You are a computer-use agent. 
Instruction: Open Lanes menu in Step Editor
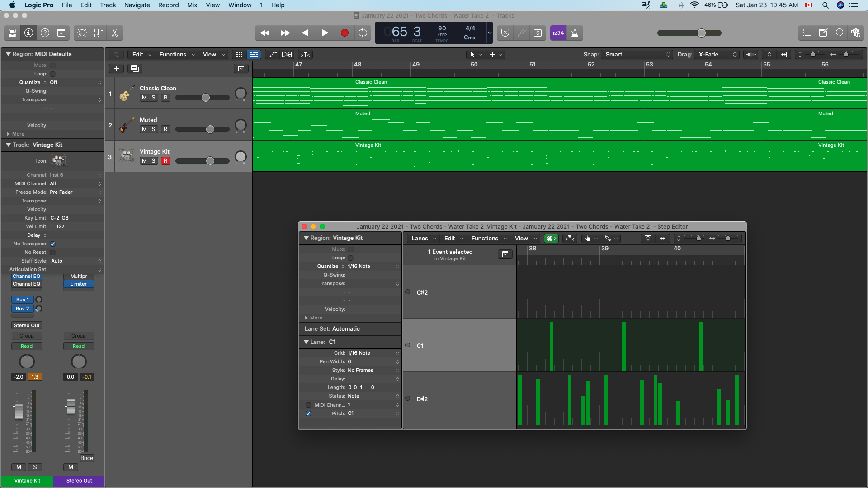pos(424,239)
